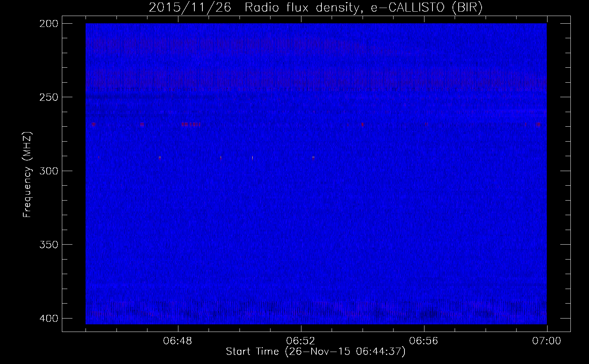
Task: Click the 06:52 time tick label
Action: pos(301,341)
